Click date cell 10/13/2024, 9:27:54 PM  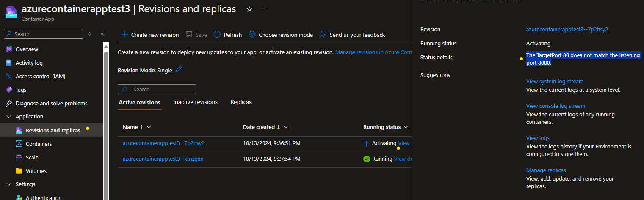pyautogui.click(x=272, y=159)
